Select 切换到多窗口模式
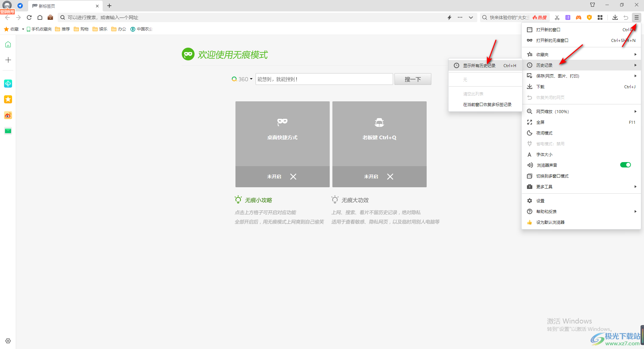This screenshot has height=349, width=644. point(581,176)
